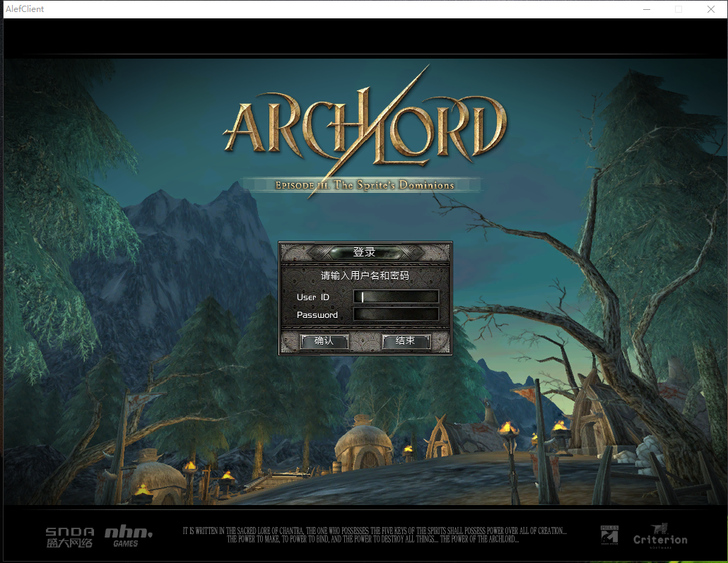
Task: Click the Password label
Action: click(317, 315)
